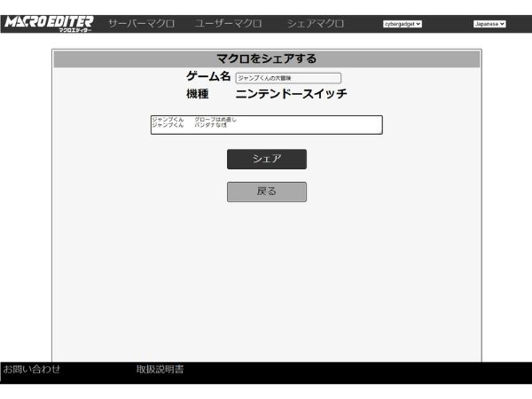The image size is (532, 399).
Task: Click the MACRO EDITER logo
Action: point(47,20)
